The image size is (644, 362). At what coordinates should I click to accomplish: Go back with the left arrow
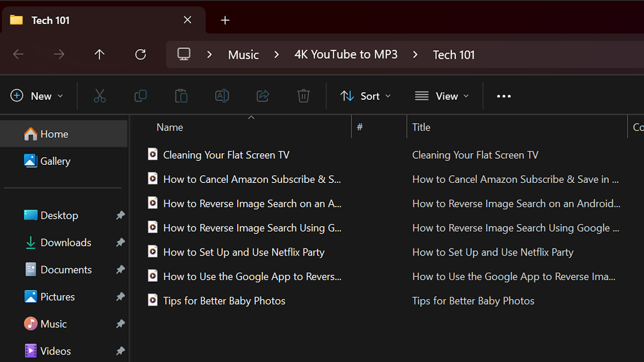click(x=18, y=54)
